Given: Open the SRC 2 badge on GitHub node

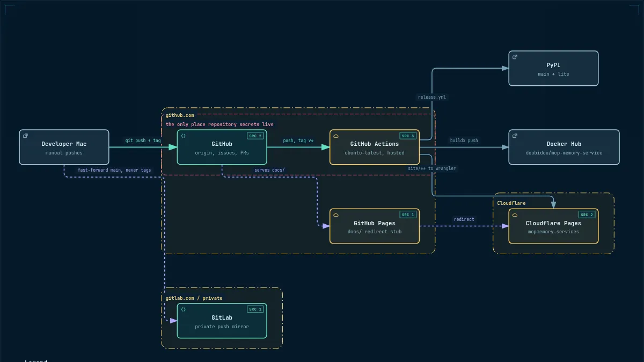Looking at the screenshot, I should click(x=255, y=136).
